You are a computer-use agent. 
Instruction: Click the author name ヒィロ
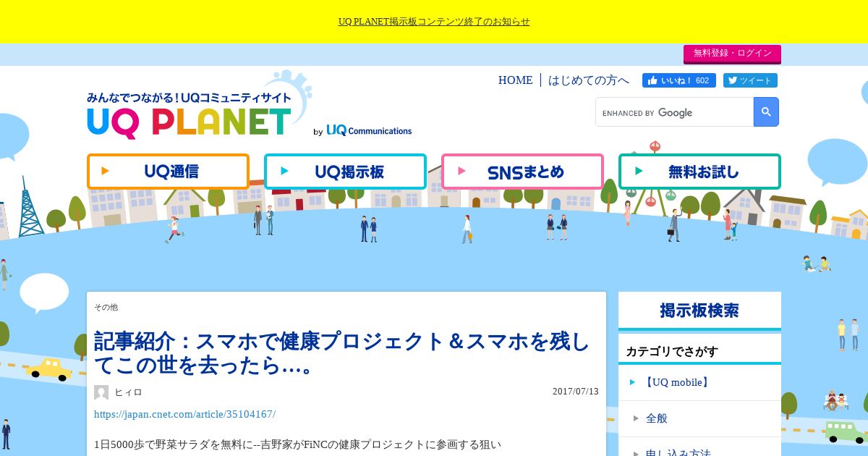128,392
